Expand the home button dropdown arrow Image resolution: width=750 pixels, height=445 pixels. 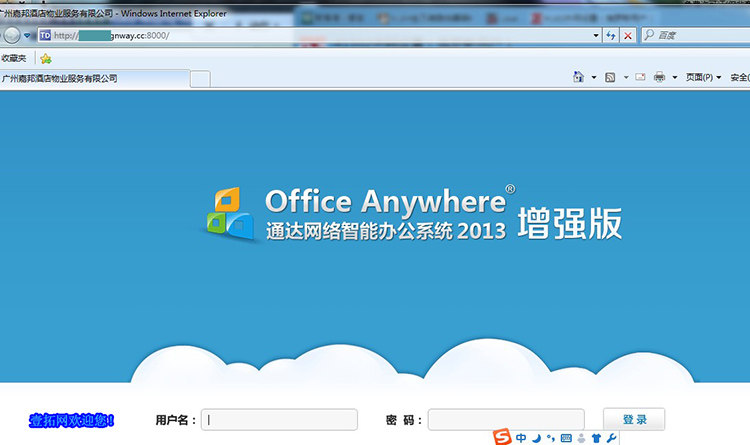coord(594,77)
